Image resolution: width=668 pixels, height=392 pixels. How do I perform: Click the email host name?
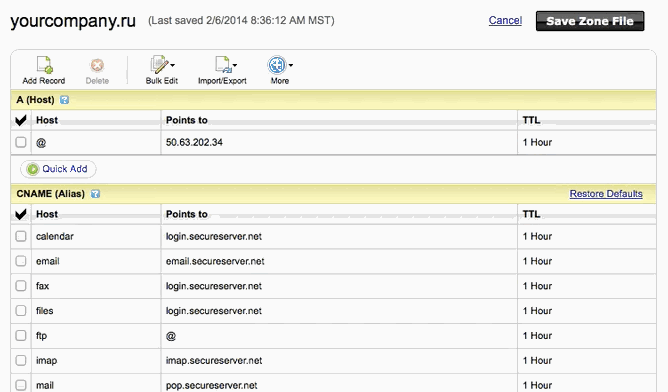click(x=48, y=261)
